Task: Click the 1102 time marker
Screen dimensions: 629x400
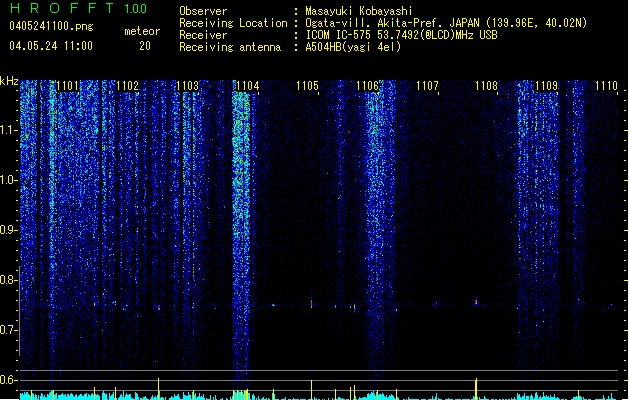Action: 127,86
